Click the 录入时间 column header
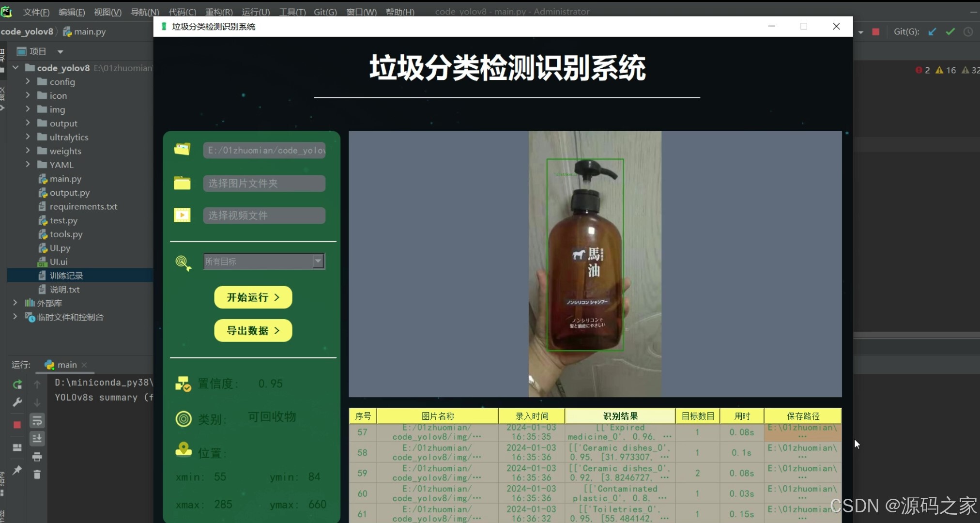This screenshot has height=523, width=980. (x=532, y=416)
